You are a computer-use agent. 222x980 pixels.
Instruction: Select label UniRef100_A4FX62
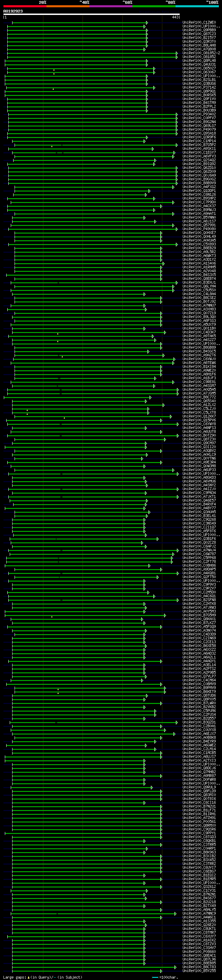(199, 187)
